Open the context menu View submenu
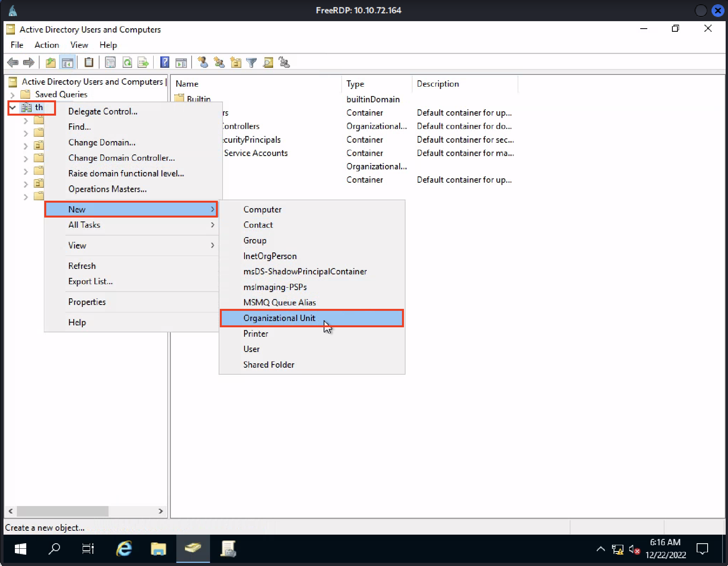 131,245
